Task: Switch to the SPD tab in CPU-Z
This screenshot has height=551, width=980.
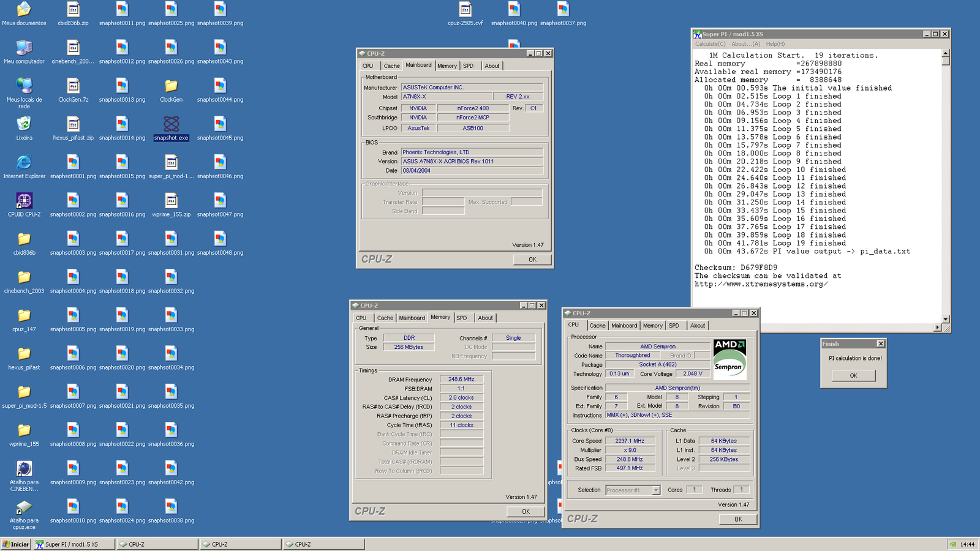Action: tap(674, 325)
